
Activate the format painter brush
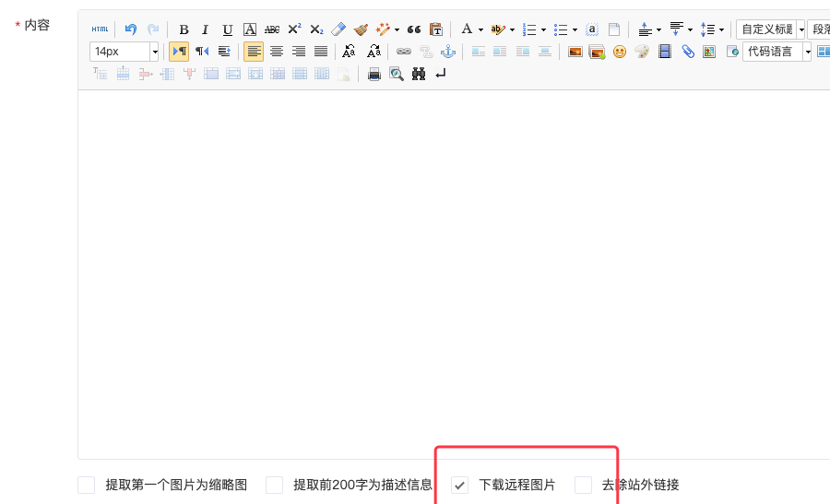pyautogui.click(x=361, y=29)
